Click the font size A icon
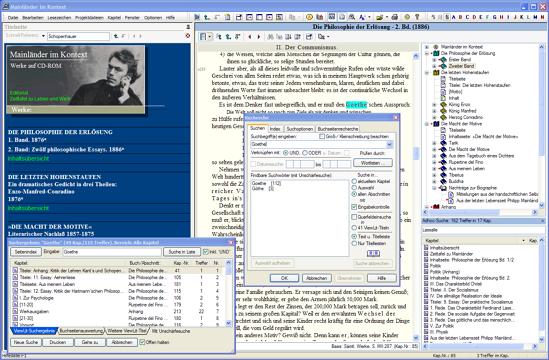This screenshot has height=360, width=549. (362, 17)
